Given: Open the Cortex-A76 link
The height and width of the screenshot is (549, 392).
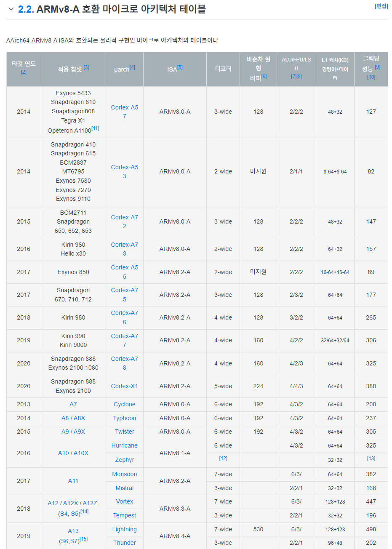Looking at the screenshot, I should coord(125,317).
